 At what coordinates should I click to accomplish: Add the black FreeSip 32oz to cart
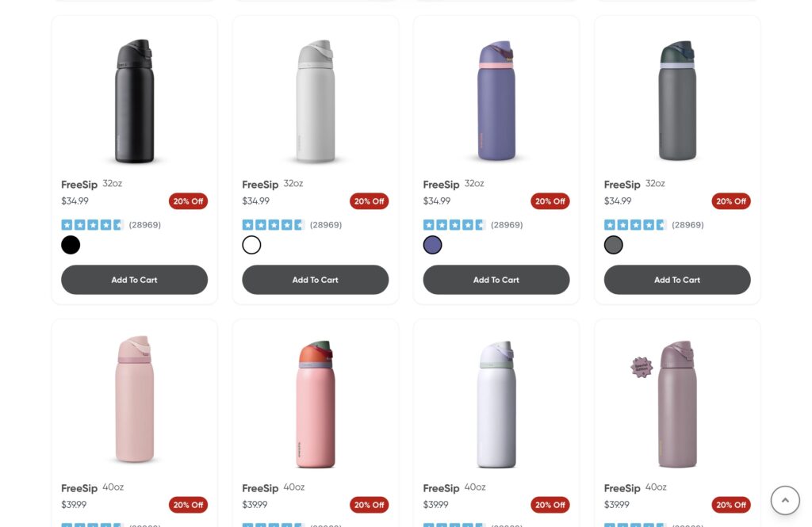tap(134, 280)
